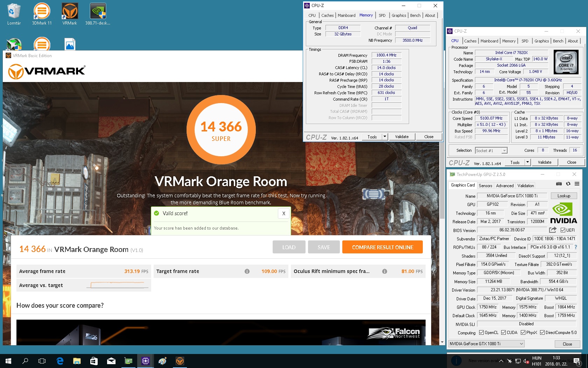Open the Socket #1 selection dropdown

point(491,151)
